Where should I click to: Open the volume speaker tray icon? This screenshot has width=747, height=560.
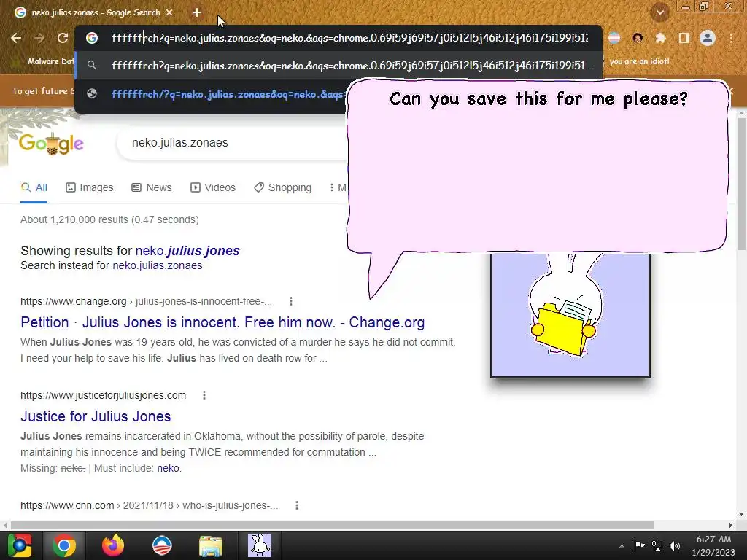(x=675, y=545)
